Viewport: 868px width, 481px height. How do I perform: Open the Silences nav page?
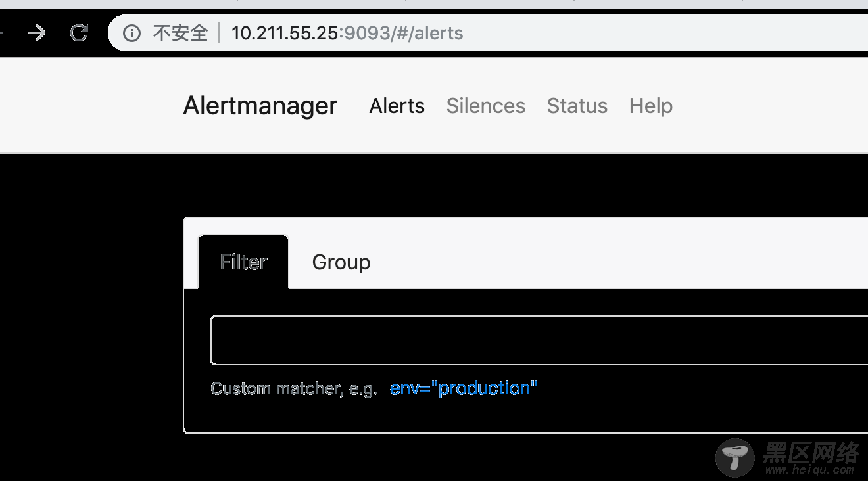(x=486, y=106)
